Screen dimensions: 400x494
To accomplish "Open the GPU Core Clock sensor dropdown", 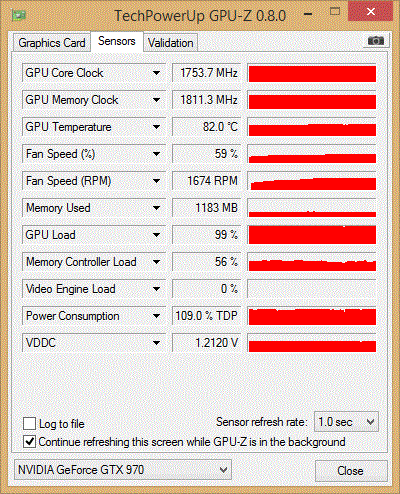I will 156,73.
